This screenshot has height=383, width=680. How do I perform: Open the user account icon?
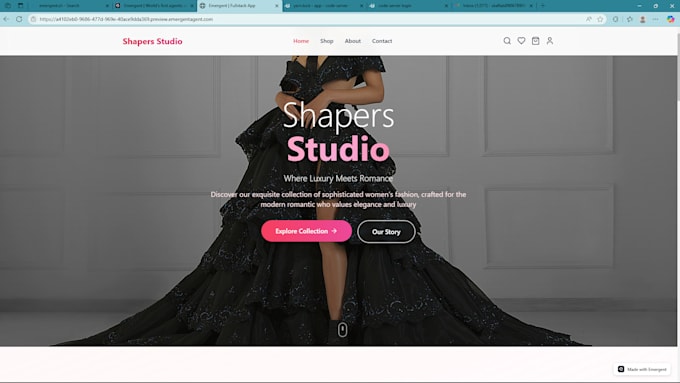click(550, 41)
